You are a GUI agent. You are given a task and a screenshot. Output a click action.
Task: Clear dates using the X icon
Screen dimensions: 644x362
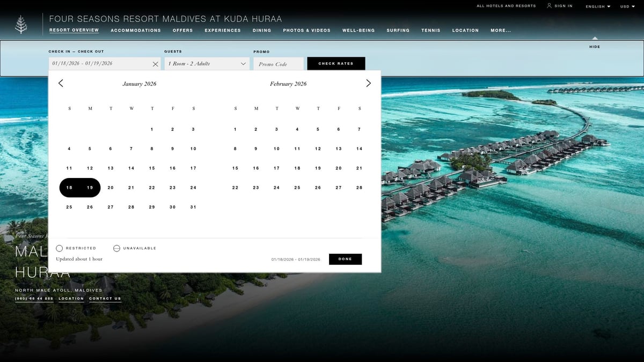click(155, 64)
